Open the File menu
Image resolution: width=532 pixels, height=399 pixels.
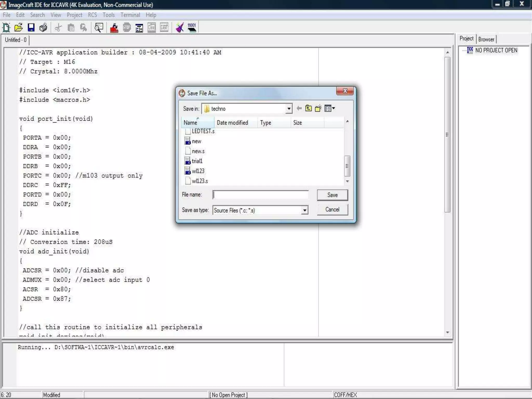(x=7, y=15)
